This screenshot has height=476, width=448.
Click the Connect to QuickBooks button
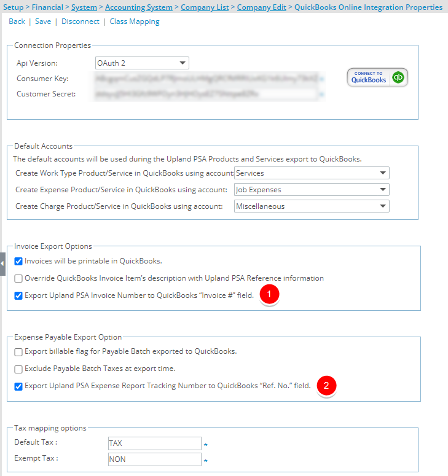pos(377,77)
